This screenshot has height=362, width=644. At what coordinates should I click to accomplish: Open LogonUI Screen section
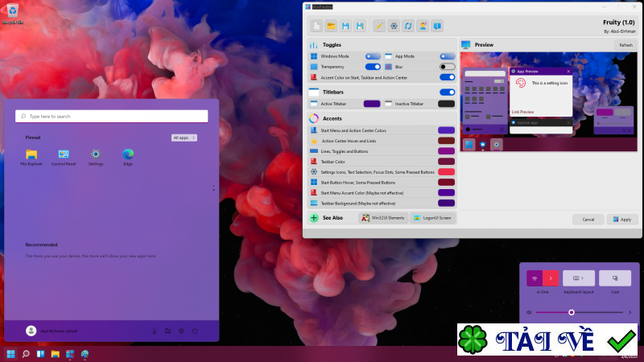point(432,218)
